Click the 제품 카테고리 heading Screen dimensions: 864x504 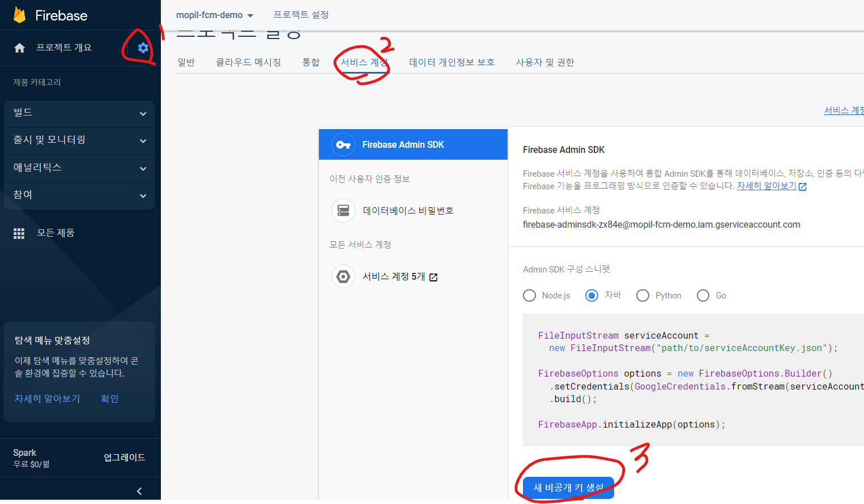click(37, 82)
